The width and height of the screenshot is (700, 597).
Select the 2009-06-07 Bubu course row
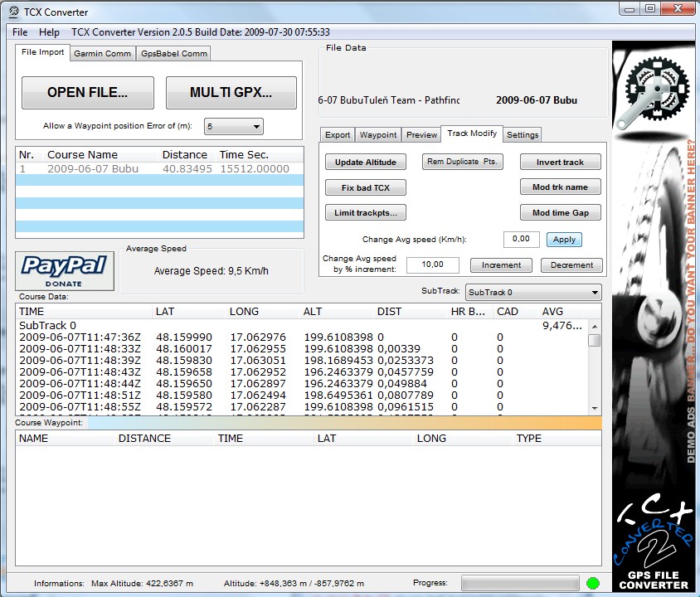coord(159,168)
